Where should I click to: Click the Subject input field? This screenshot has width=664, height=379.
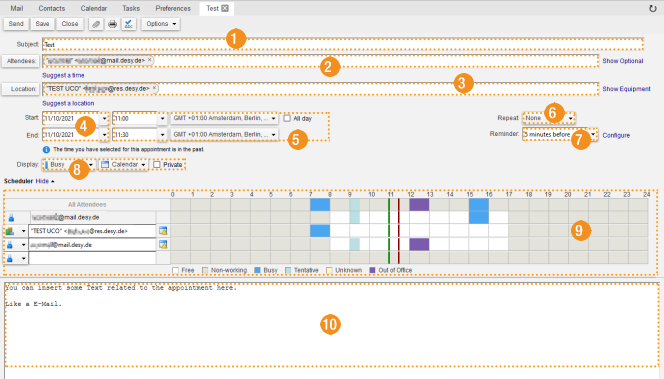pyautogui.click(x=343, y=44)
